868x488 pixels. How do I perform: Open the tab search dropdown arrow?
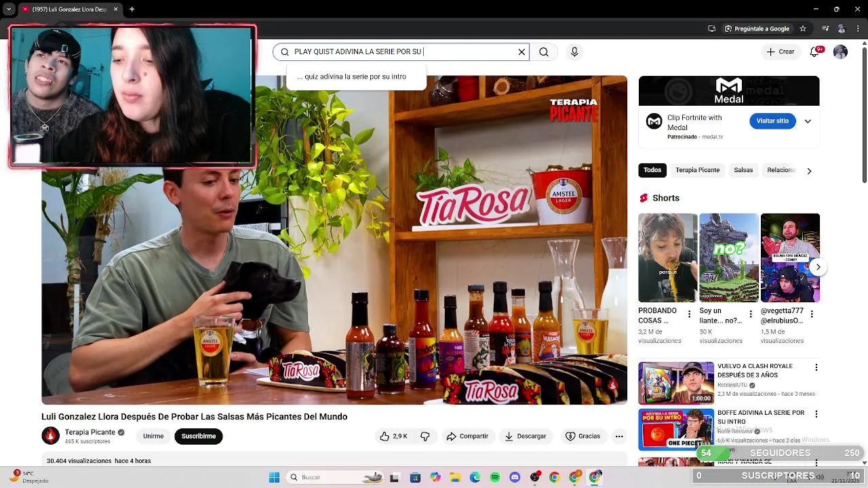(x=9, y=9)
